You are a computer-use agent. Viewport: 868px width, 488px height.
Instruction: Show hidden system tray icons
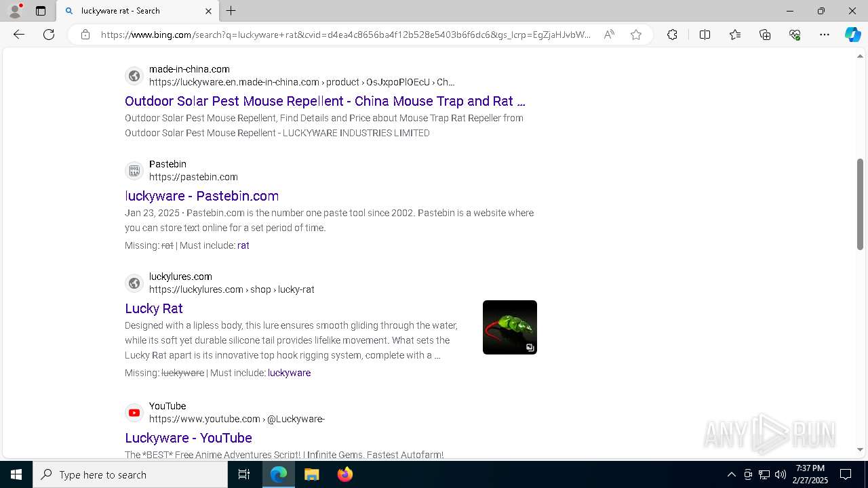point(731,474)
